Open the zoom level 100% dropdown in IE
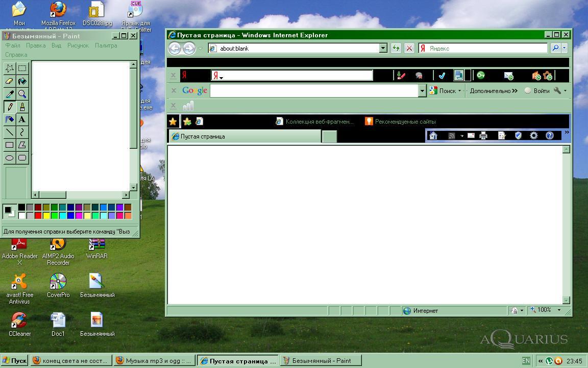 pyautogui.click(x=559, y=310)
